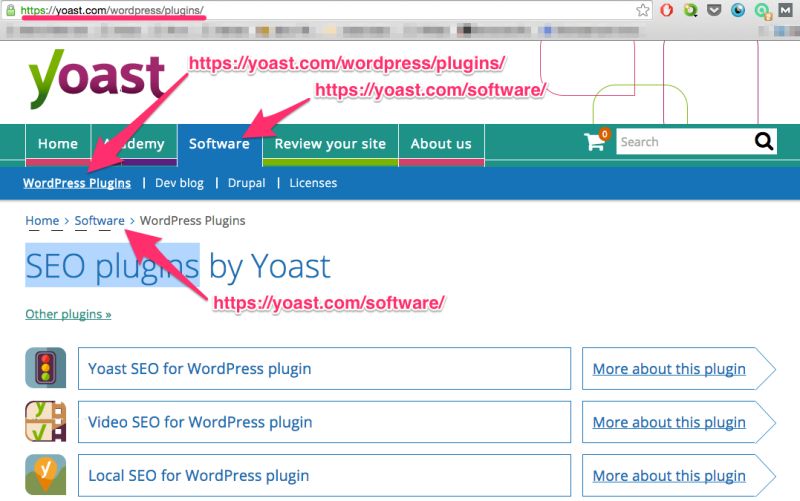Image resolution: width=800 pixels, height=501 pixels.
Task: Open the About us nav tab
Action: pyautogui.click(x=441, y=144)
